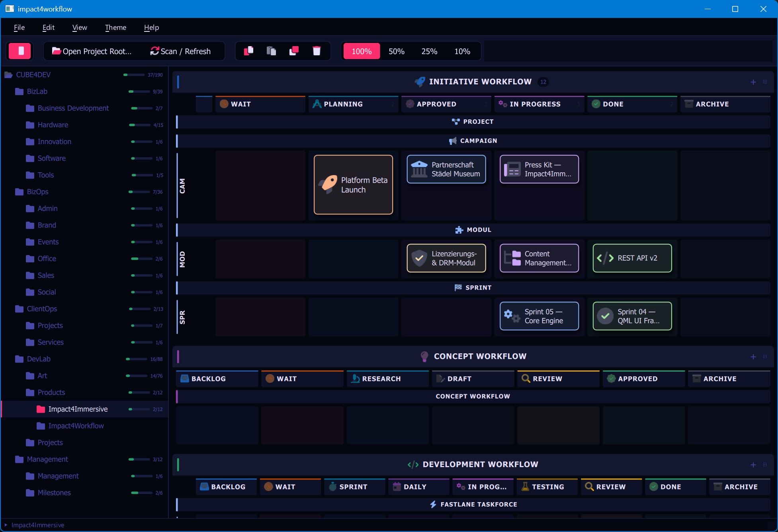The image size is (778, 532).
Task: Open the View menu
Action: pos(80,27)
